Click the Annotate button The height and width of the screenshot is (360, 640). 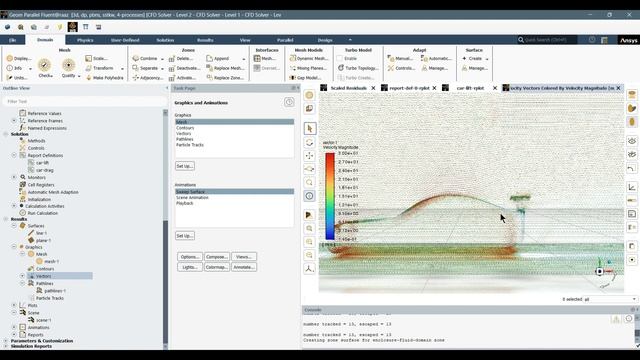click(244, 267)
